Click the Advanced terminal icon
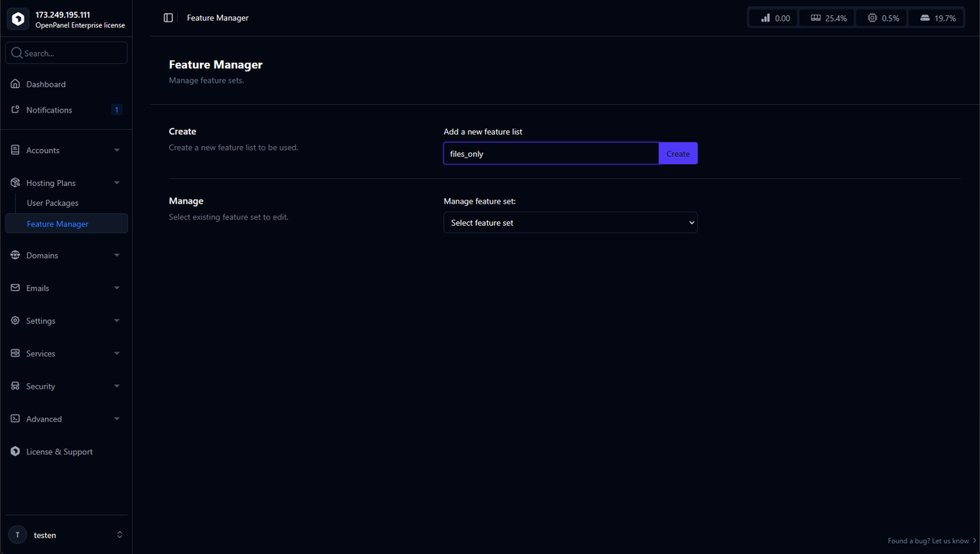Screen dimensions: 980x554 pyautogui.click(x=15, y=419)
